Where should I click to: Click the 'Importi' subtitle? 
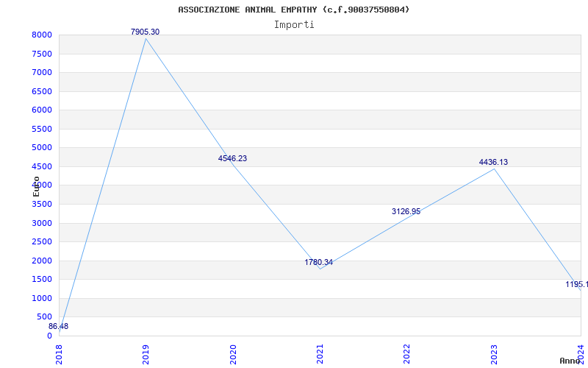294,25
